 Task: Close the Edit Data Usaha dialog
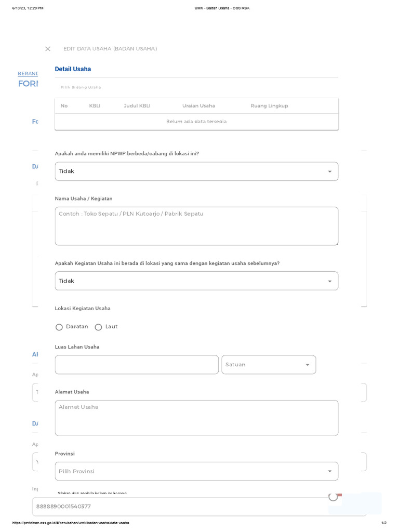(x=48, y=49)
